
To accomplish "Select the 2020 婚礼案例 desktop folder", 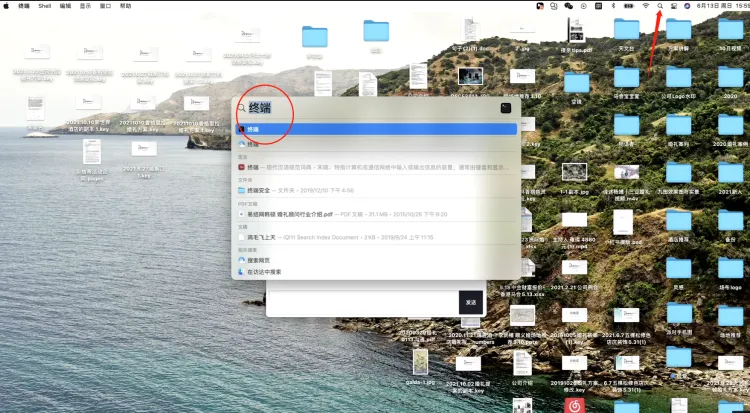I will [x=730, y=130].
